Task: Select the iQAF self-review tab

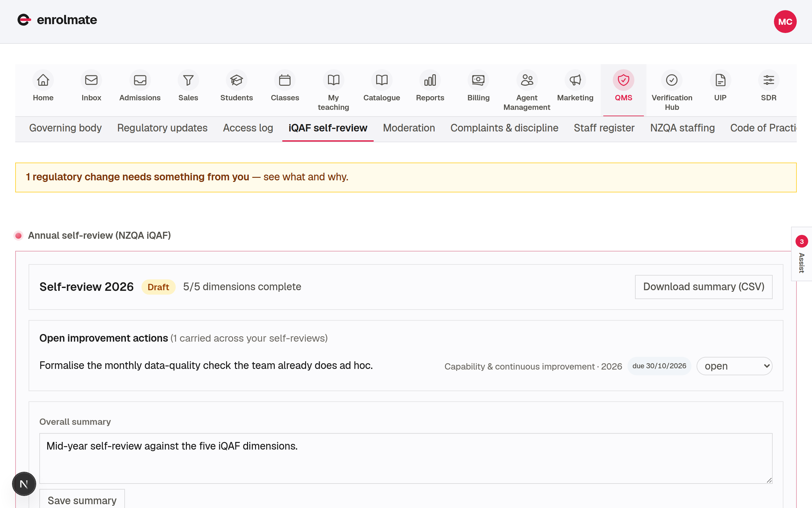Action: click(x=328, y=128)
